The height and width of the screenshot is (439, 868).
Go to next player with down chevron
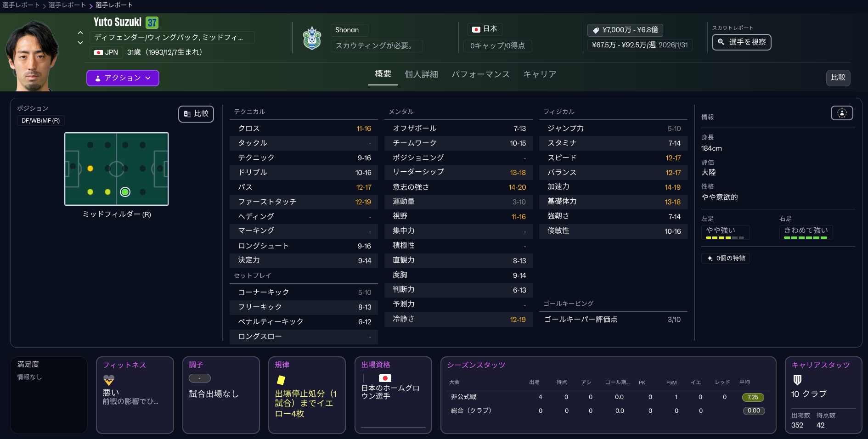[x=80, y=43]
